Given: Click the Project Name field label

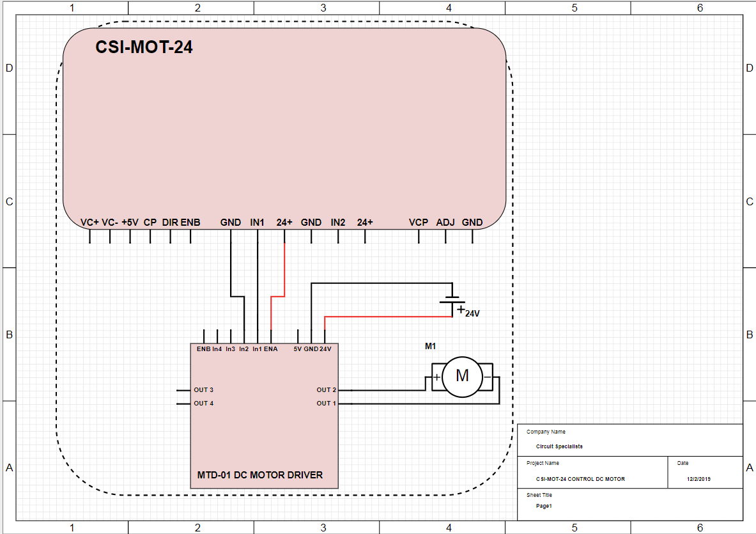Looking at the screenshot, I should point(543,463).
